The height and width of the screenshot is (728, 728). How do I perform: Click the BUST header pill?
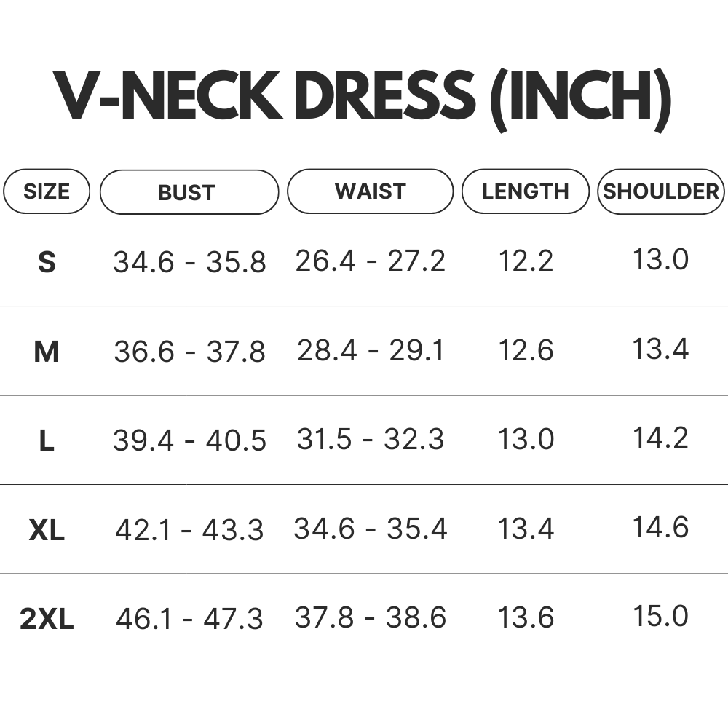(x=189, y=191)
